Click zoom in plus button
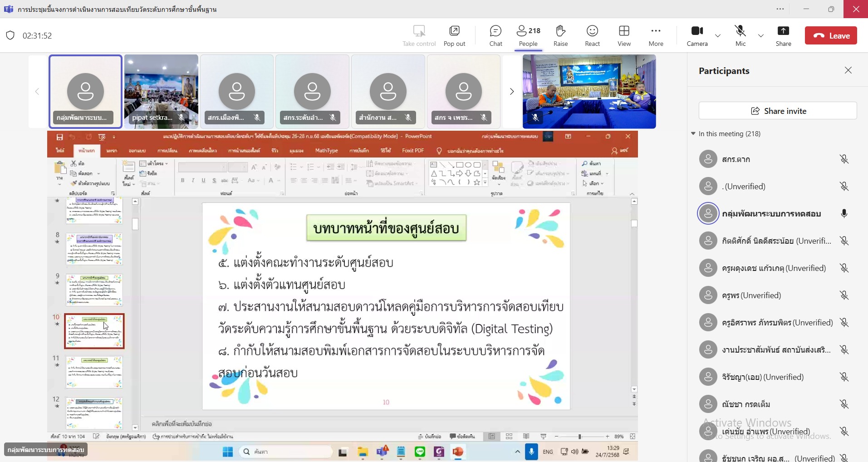The width and height of the screenshot is (868, 462). pos(608,436)
